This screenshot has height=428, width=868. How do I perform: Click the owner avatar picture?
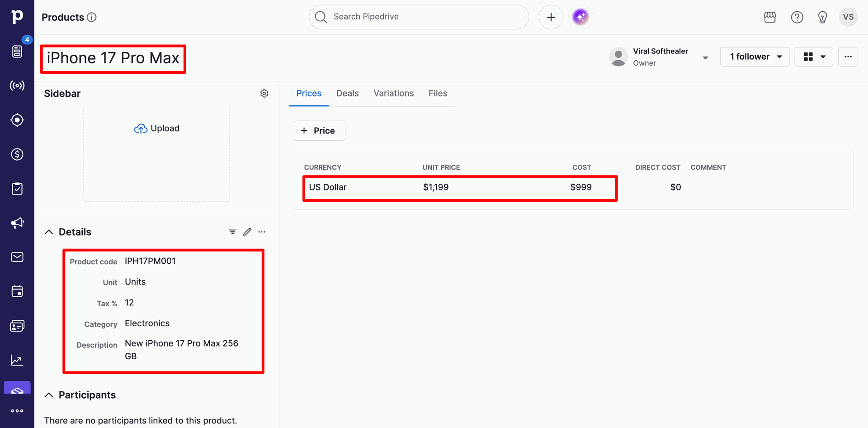coord(618,57)
